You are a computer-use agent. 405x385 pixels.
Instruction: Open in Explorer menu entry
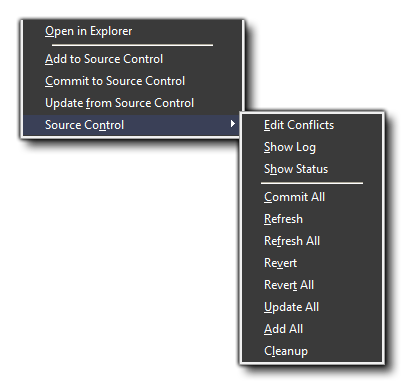click(132, 31)
